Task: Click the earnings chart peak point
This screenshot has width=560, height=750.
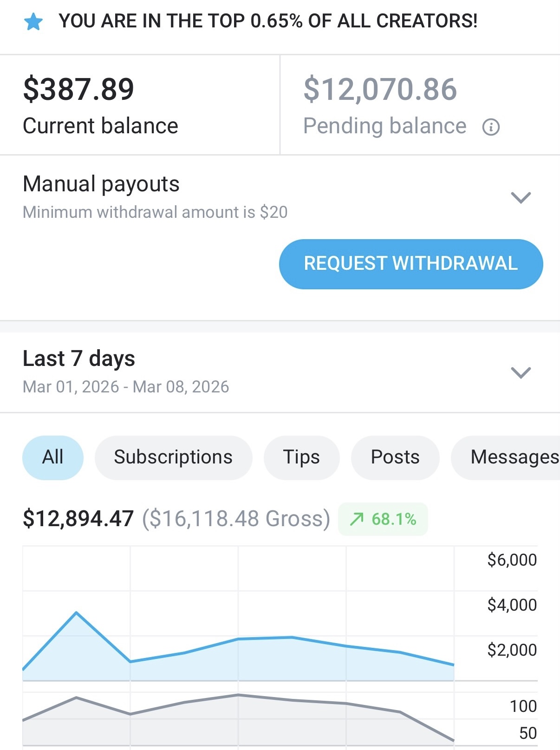Action: pyautogui.click(x=76, y=613)
